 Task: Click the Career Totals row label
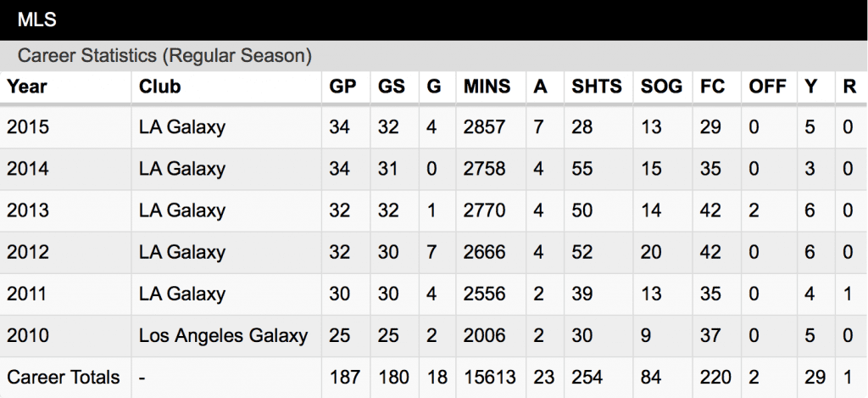[x=63, y=378]
